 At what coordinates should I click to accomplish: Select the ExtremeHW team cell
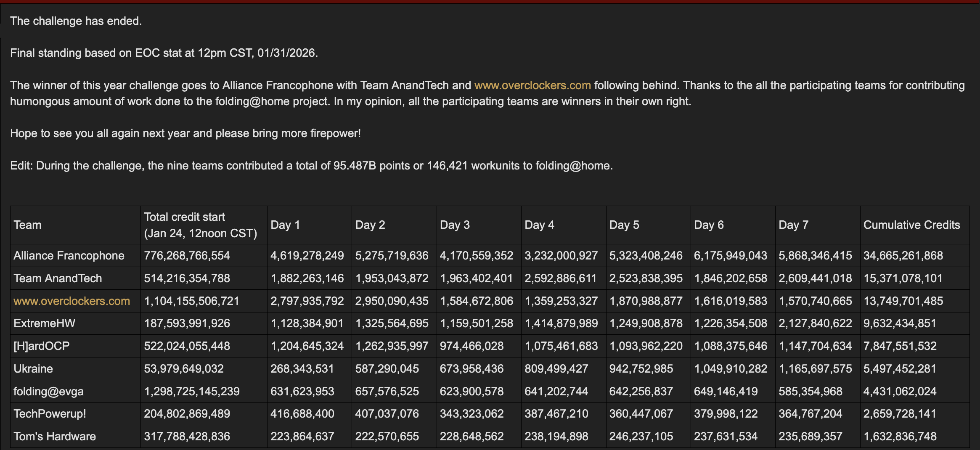(44, 323)
